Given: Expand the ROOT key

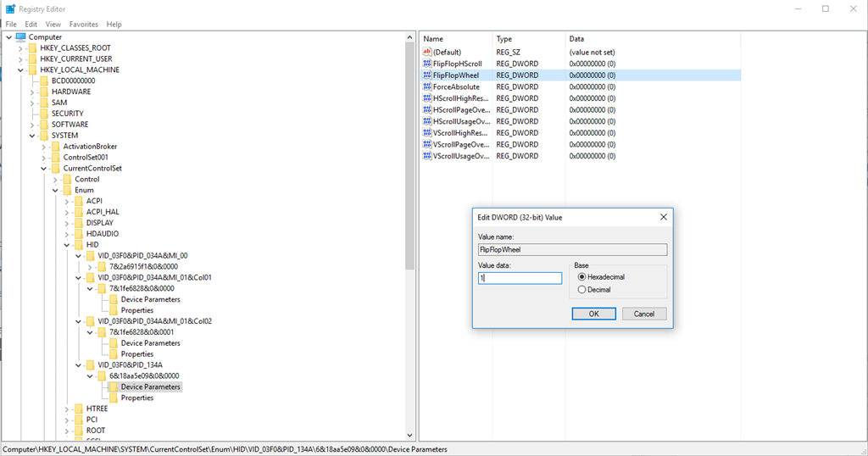Looking at the screenshot, I should [x=67, y=431].
